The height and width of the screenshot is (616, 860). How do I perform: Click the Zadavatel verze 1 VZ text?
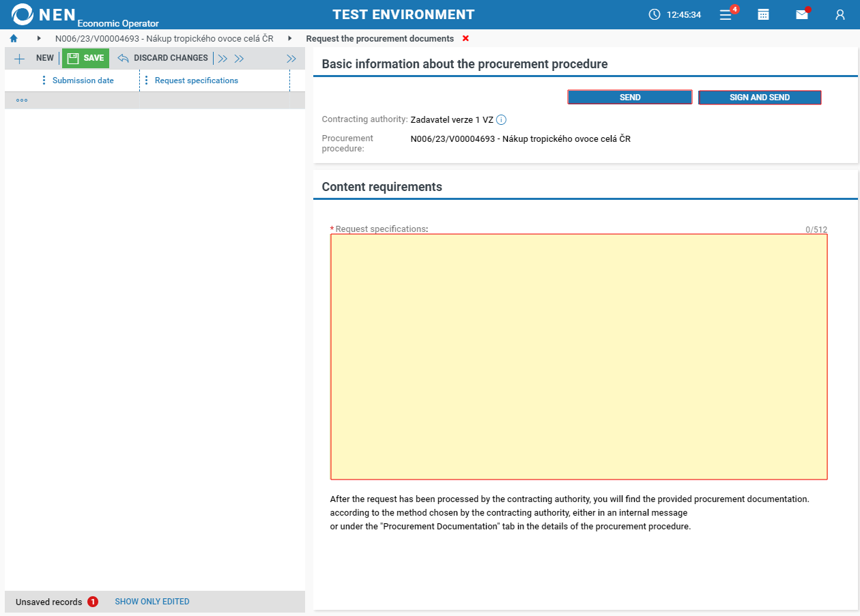click(x=452, y=120)
